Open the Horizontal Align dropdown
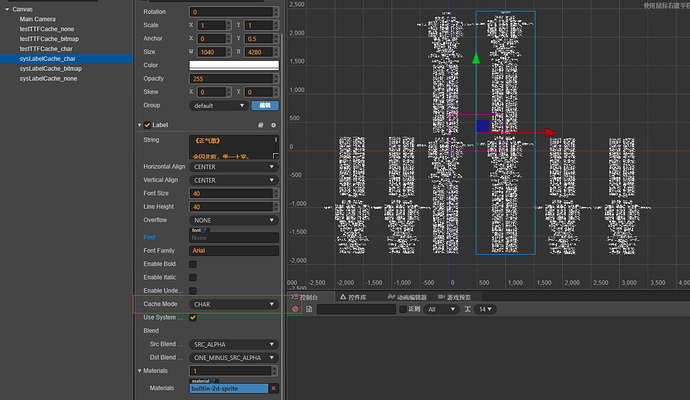 coord(233,167)
